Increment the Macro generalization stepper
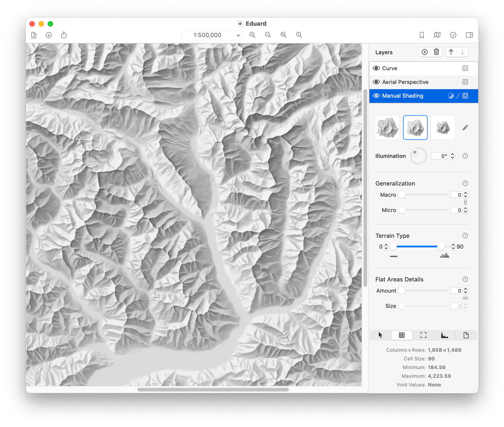Viewport: 504px width, 427px height. [x=465, y=193]
